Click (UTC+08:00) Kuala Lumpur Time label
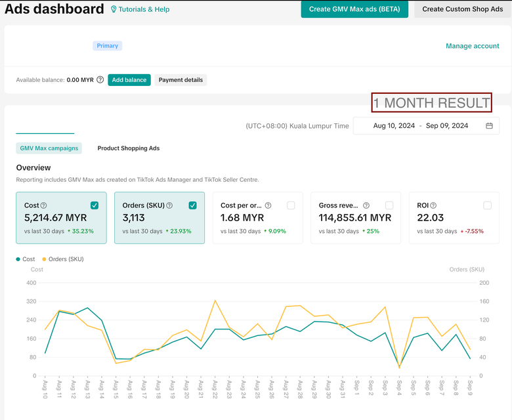The height and width of the screenshot is (420, 512). [x=297, y=126]
